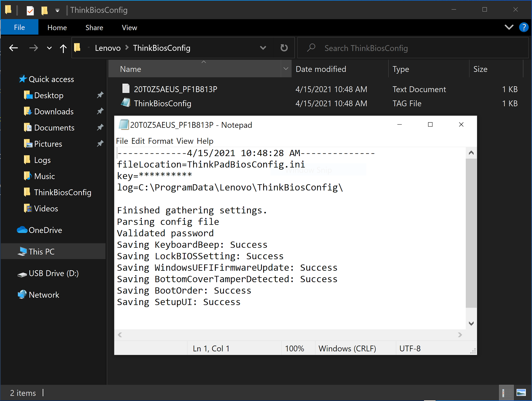Open ThinkBiosConfig TAG file
Screen dimensions: 532x401
tap(162, 104)
